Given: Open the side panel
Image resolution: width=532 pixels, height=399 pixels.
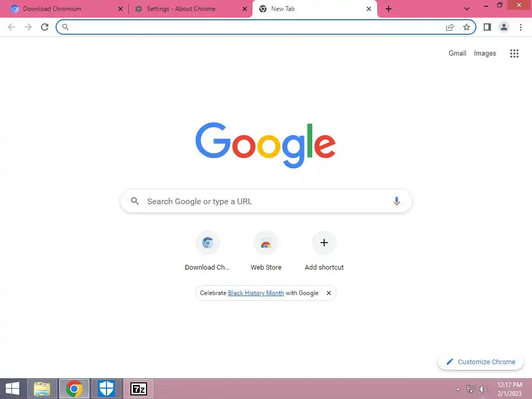Looking at the screenshot, I should click(x=487, y=27).
